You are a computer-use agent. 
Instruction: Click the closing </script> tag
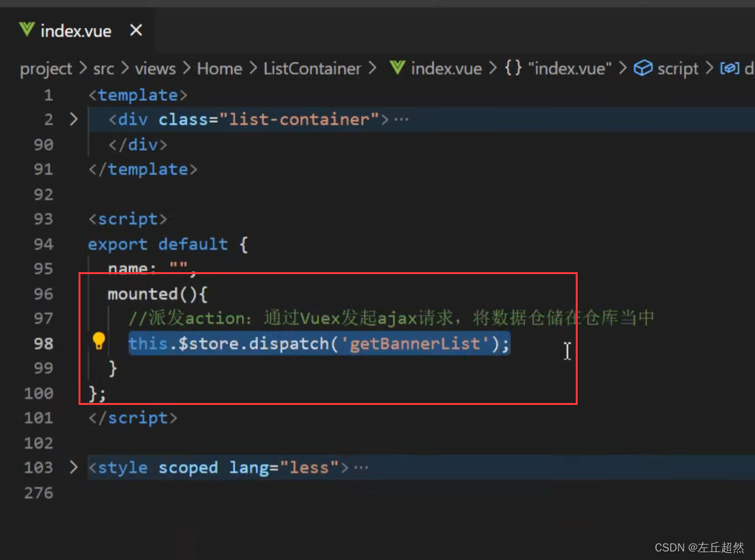[133, 417]
